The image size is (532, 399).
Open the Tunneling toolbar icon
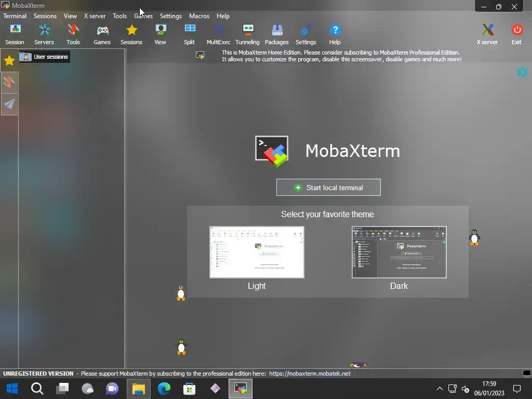(248, 35)
